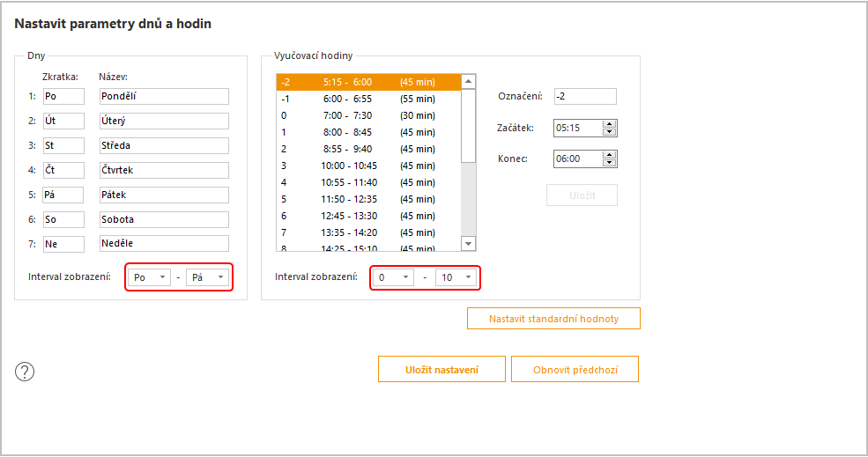This screenshot has height=457, width=868.
Task: Edit day 3 abbreviation field St
Action: coord(63,145)
